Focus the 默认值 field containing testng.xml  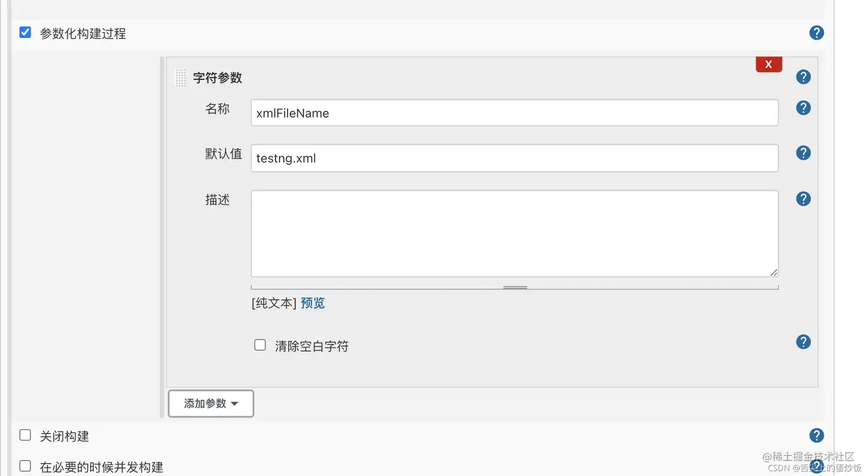pos(514,158)
